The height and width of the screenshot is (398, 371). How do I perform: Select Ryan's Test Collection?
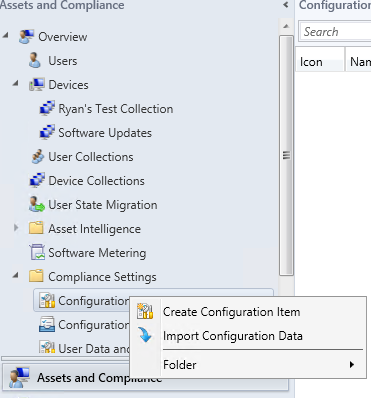116,109
